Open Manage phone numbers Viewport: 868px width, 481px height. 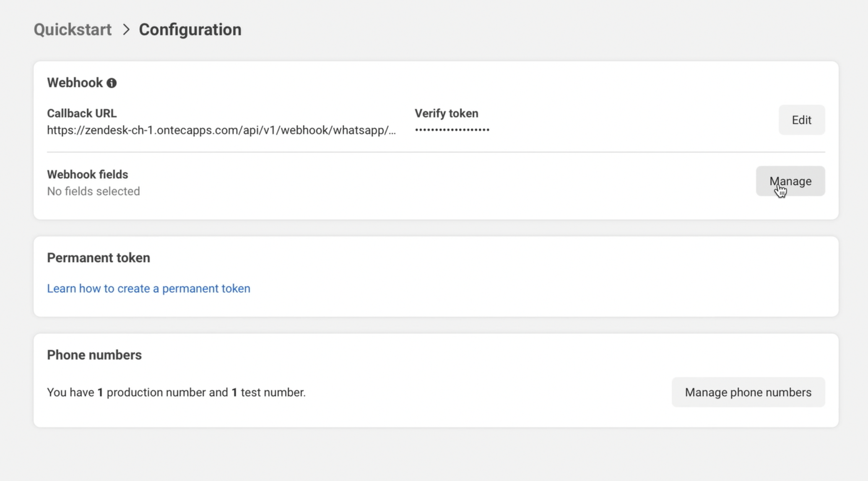coord(748,392)
